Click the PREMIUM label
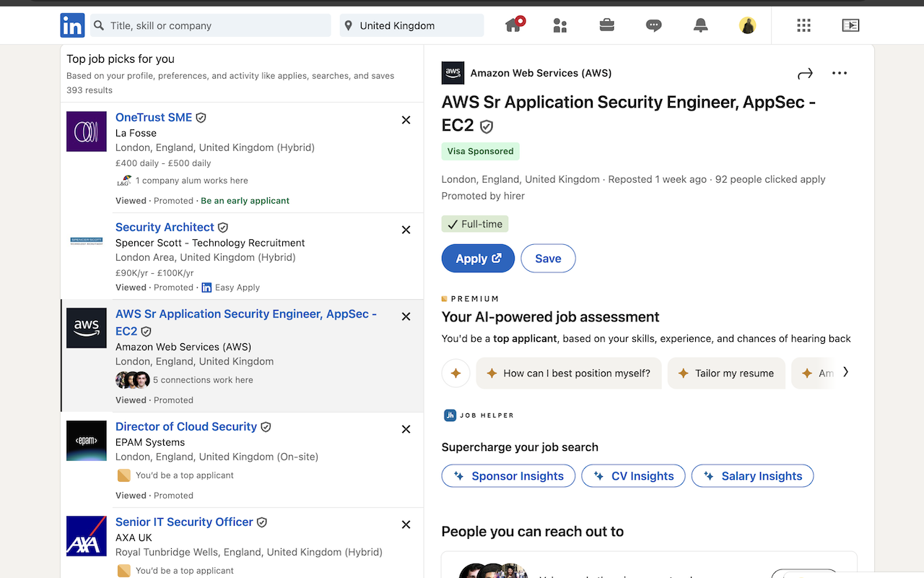 (x=475, y=298)
